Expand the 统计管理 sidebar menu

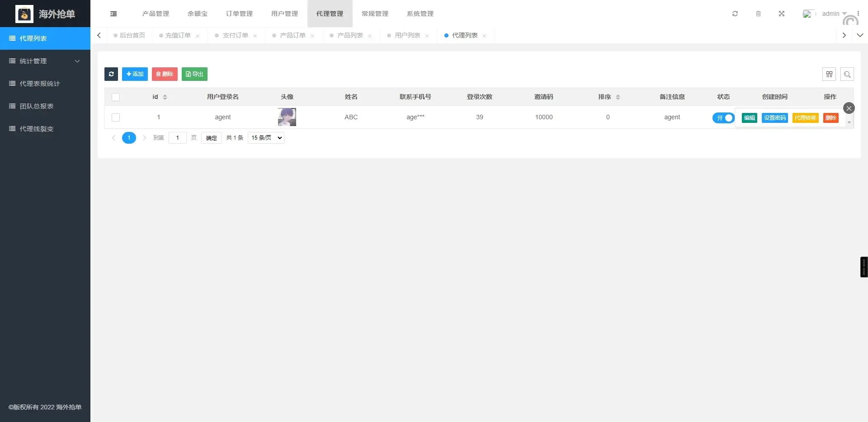tap(45, 61)
